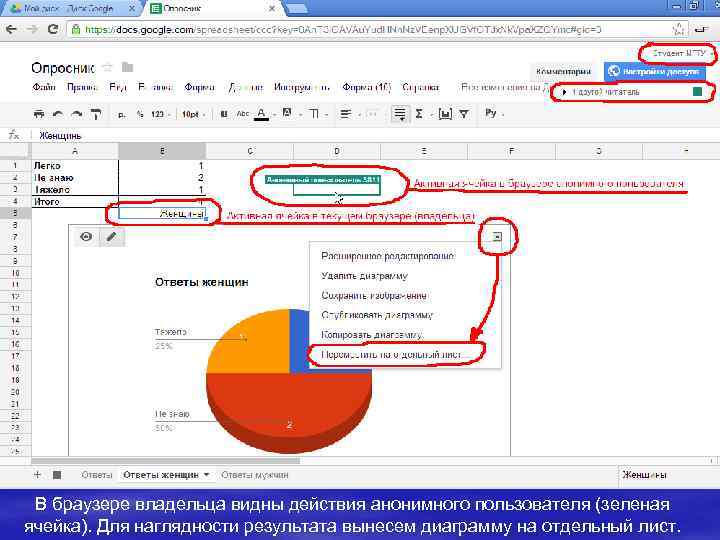Open the Вставка menu
The height and width of the screenshot is (540, 720).
(156, 87)
